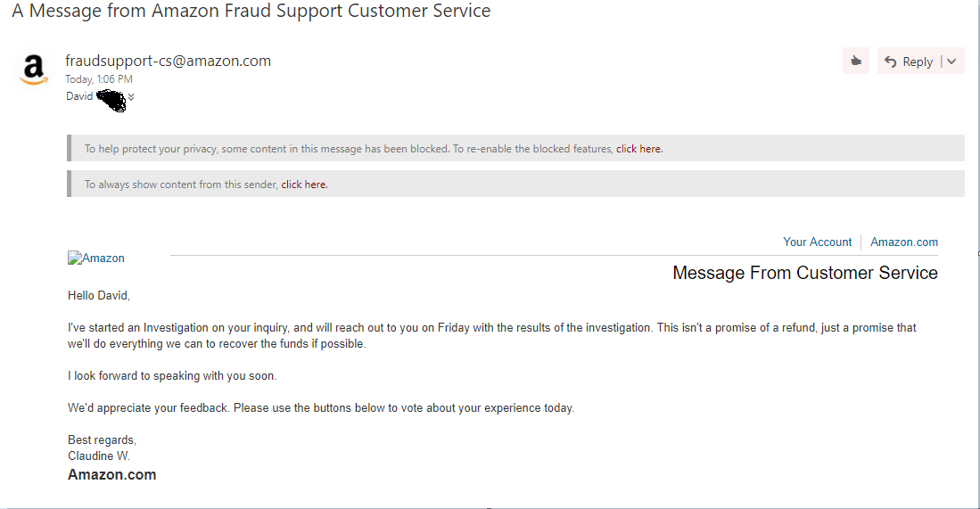The height and width of the screenshot is (509, 980).
Task: Click the I look forward to speaking line
Action: click(172, 376)
